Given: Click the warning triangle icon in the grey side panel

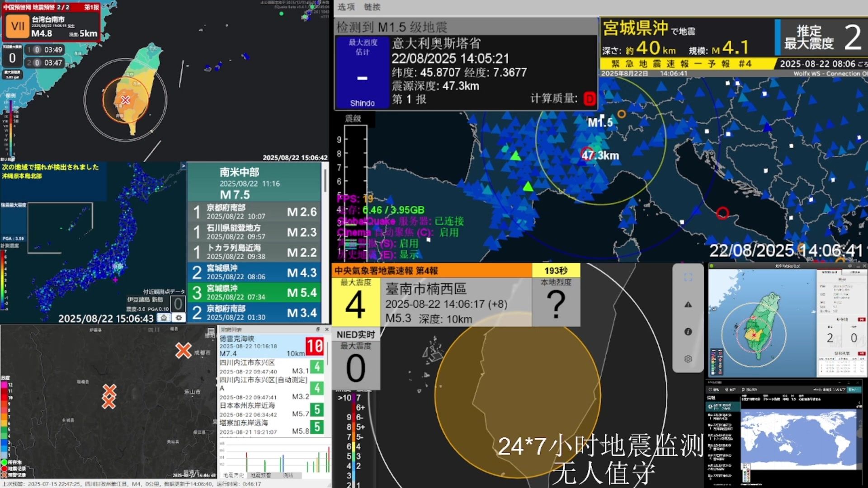Looking at the screenshot, I should 688,305.
